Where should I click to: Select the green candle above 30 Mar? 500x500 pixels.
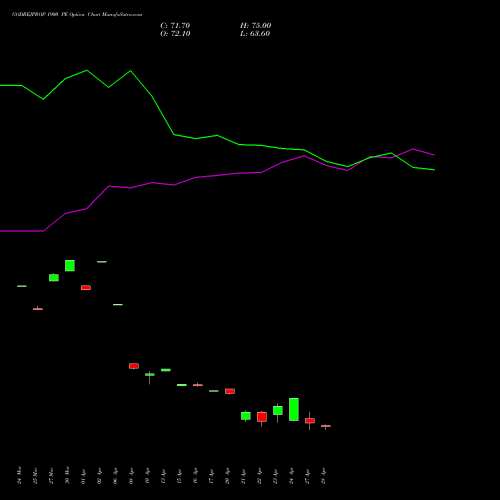click(x=70, y=266)
